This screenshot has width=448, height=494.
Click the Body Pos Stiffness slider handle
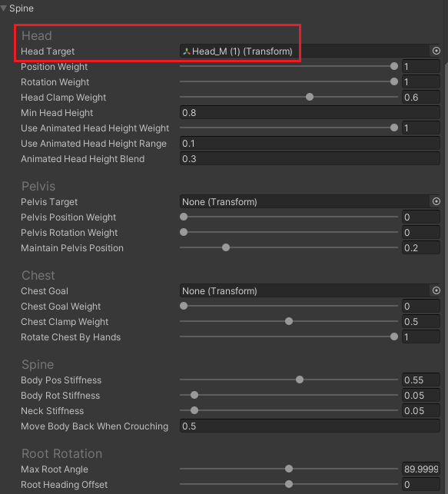point(299,380)
